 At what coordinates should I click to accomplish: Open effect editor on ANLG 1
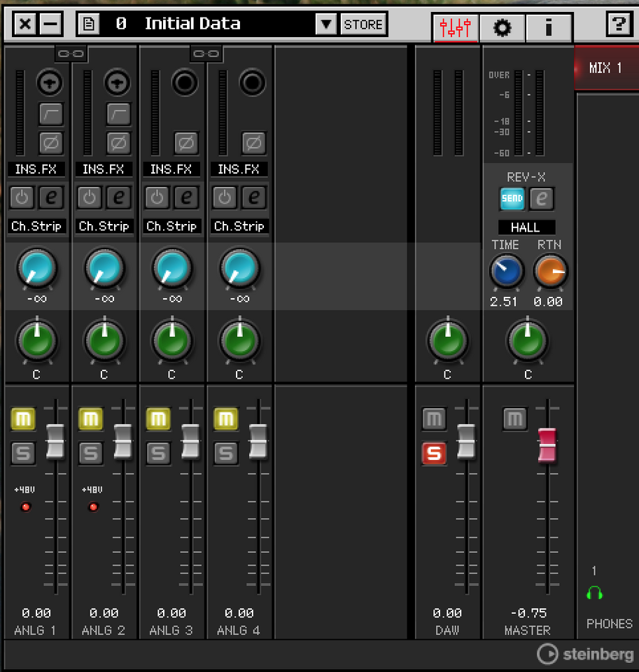[x=51, y=197]
